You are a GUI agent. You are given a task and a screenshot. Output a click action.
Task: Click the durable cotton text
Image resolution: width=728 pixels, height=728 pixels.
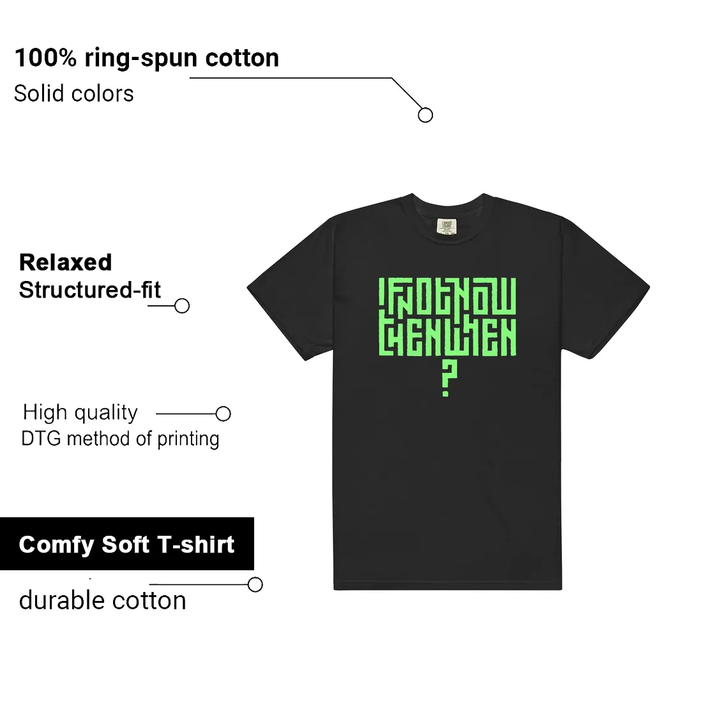(103, 600)
